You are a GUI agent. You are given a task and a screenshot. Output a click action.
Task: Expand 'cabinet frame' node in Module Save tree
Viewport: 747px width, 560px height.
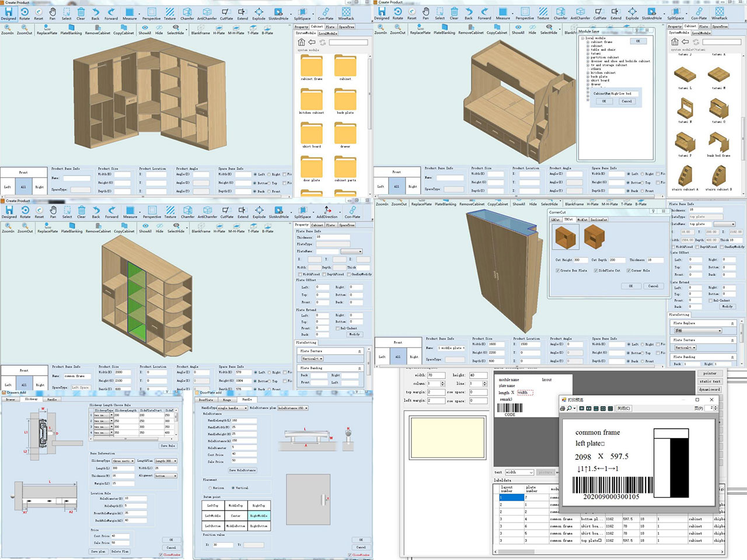[x=588, y=42]
